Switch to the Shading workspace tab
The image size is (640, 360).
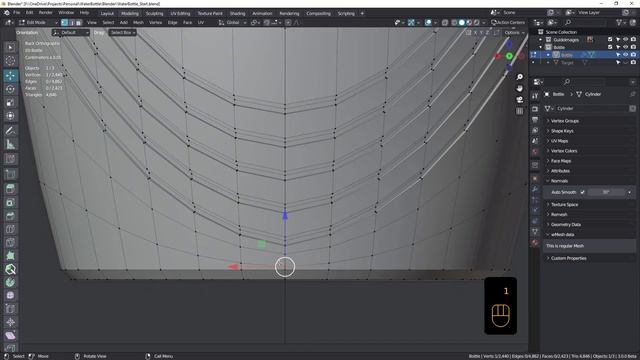click(x=237, y=13)
